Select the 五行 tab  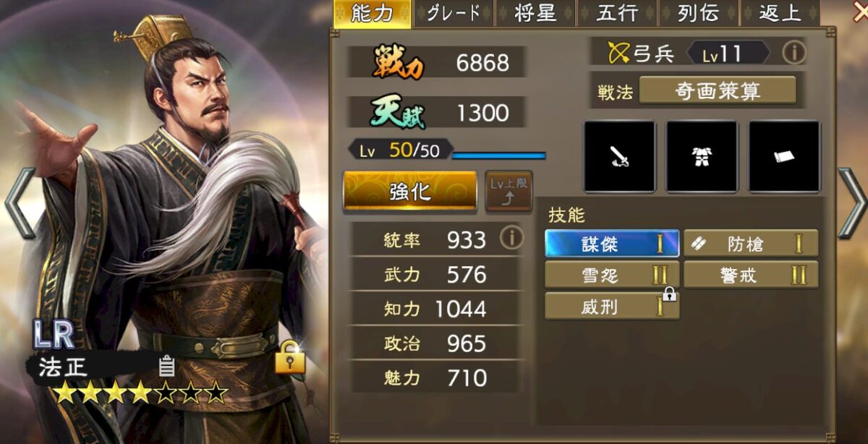pos(617,14)
